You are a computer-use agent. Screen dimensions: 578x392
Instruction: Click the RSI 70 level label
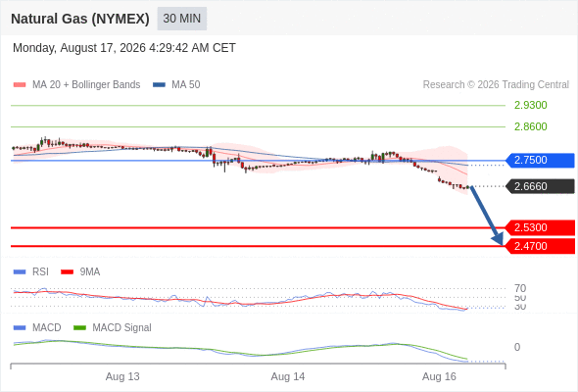(520, 288)
